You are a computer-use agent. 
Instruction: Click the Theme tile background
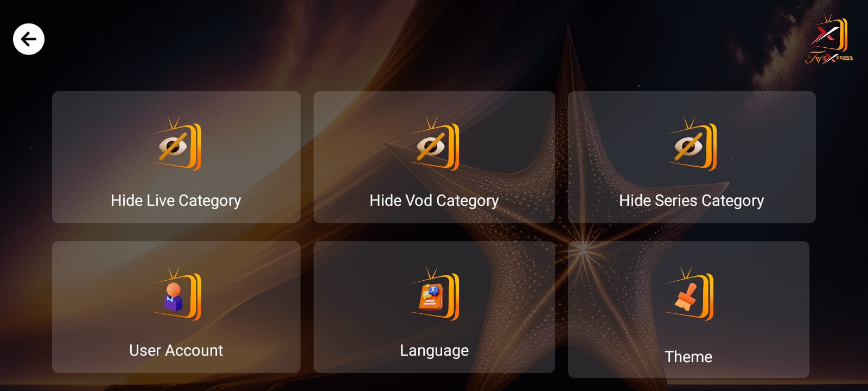click(x=688, y=310)
